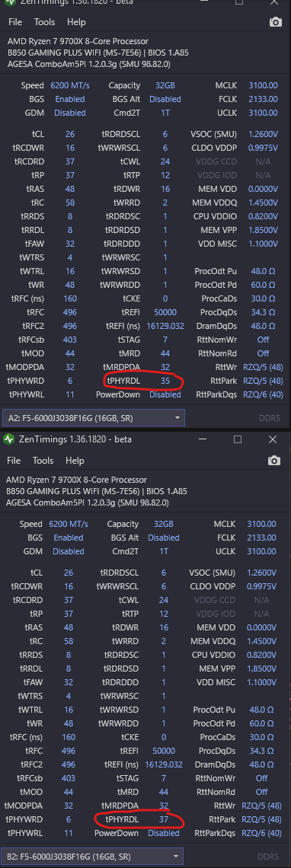Maximize the B2 ZenTimings window
Screen dimensions: 291x868
click(x=237, y=439)
